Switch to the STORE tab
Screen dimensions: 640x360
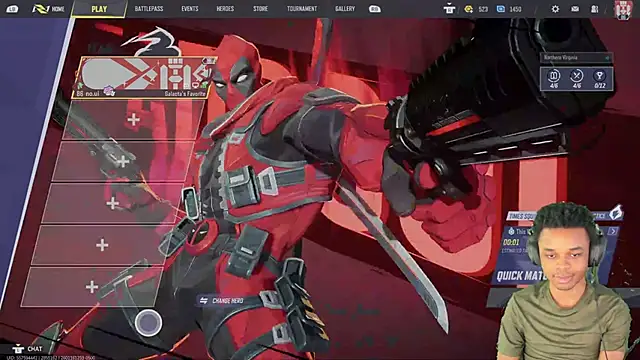click(260, 9)
